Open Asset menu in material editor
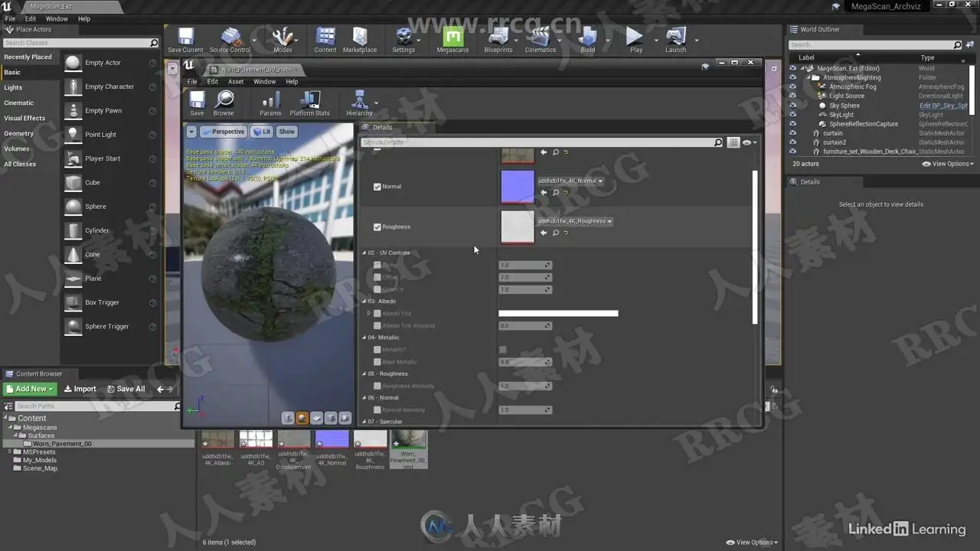980x551 pixels. 236,82
